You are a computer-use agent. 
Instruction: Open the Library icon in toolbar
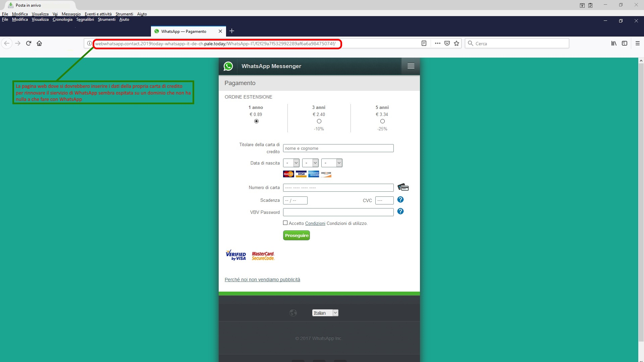pos(614,43)
